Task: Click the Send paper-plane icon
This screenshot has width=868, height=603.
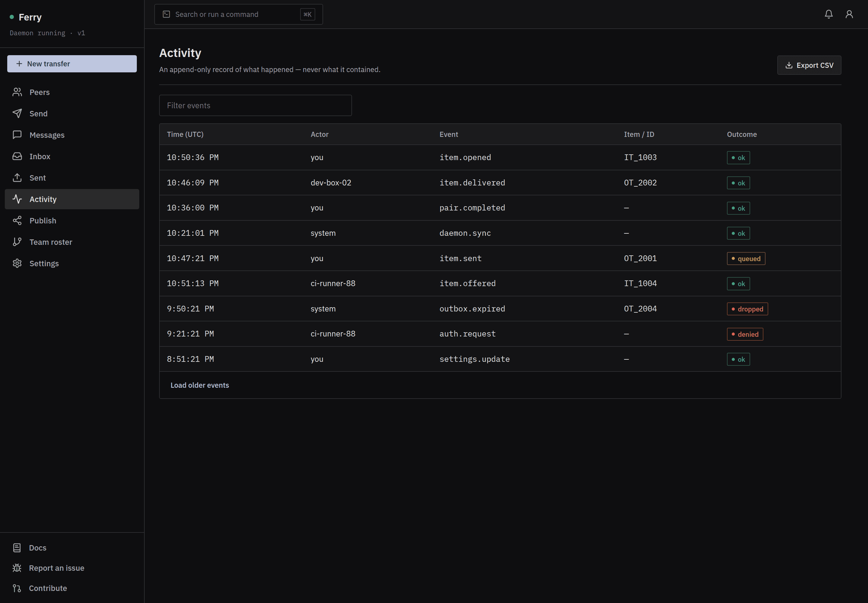Action: [17, 114]
